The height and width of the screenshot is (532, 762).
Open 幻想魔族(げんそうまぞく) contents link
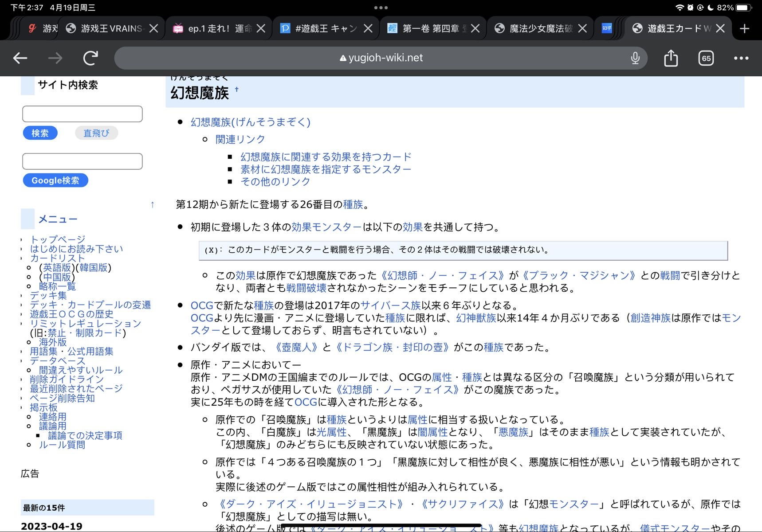[250, 122]
